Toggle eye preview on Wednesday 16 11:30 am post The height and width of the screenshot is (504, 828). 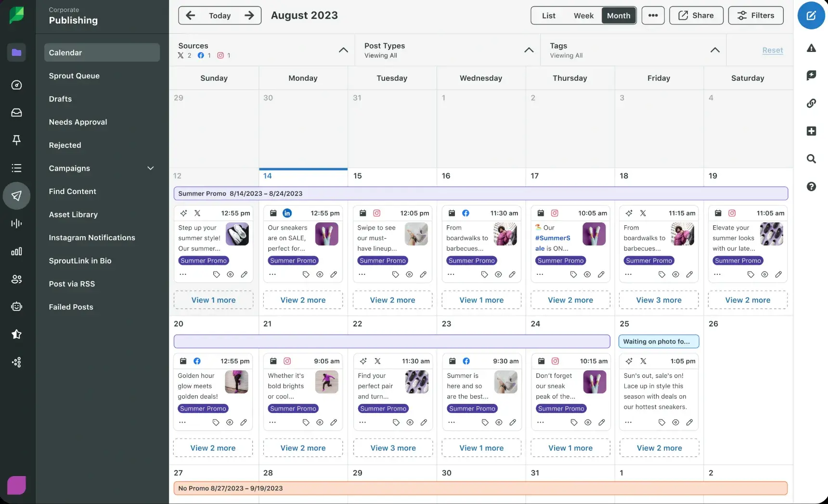tap(498, 274)
